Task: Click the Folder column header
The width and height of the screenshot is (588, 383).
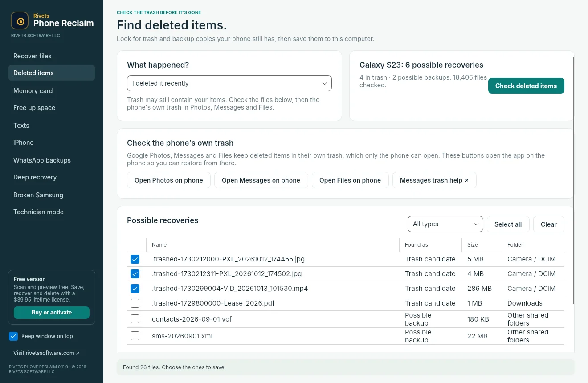Action: (x=533, y=245)
